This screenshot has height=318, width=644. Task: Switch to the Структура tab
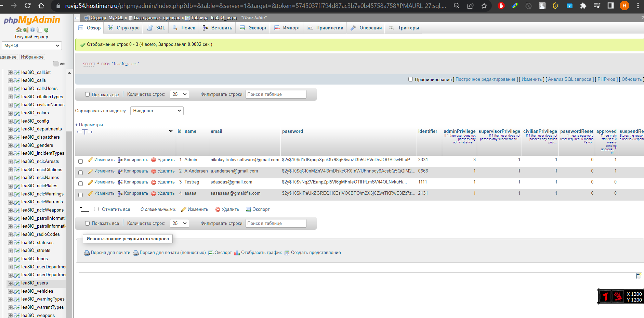point(123,28)
